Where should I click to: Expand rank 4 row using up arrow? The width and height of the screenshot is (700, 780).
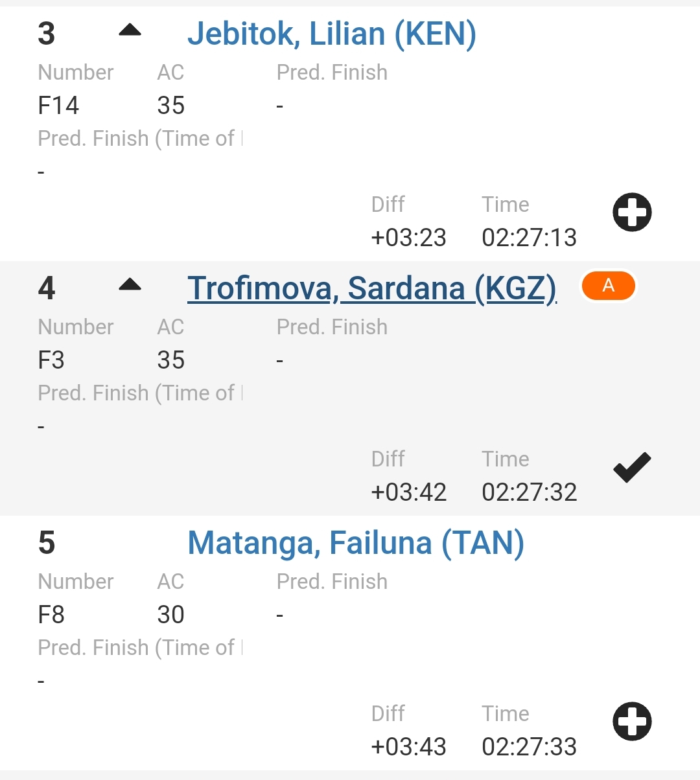[x=130, y=284]
